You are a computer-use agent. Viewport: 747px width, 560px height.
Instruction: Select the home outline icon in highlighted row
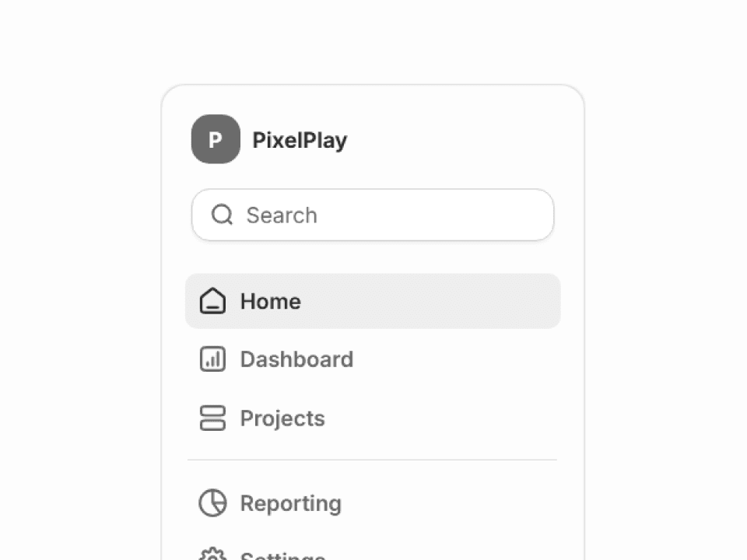pos(212,301)
